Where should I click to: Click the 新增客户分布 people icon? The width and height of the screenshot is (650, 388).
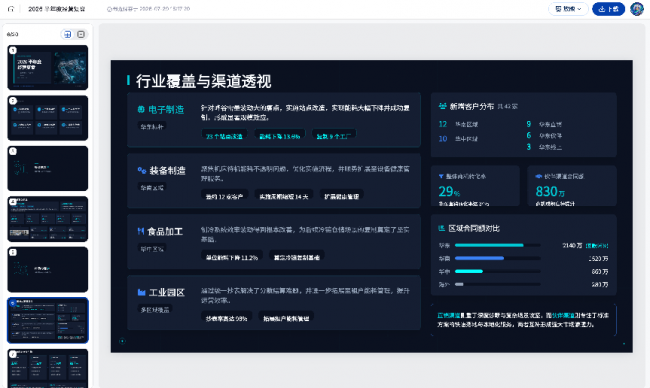click(x=443, y=106)
